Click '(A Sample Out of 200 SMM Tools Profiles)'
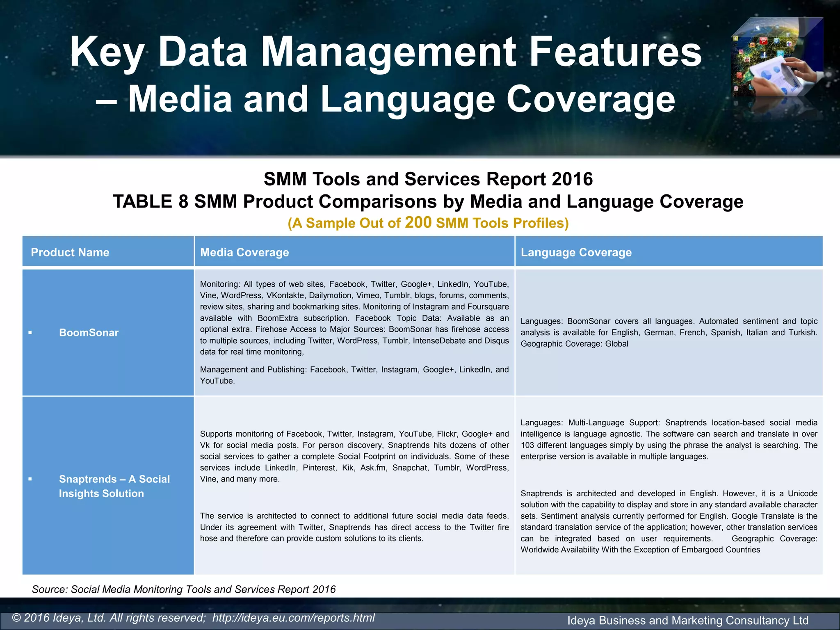Screen dimensions: 840x630 click(428, 223)
